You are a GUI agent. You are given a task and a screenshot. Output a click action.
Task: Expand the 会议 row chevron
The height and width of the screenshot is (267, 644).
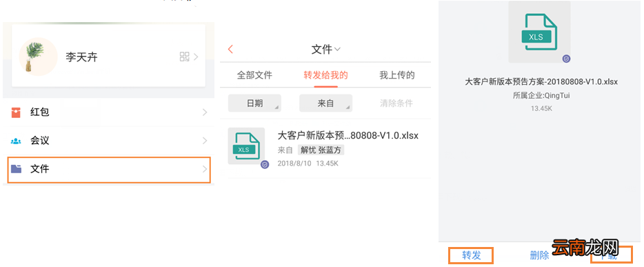(205, 141)
